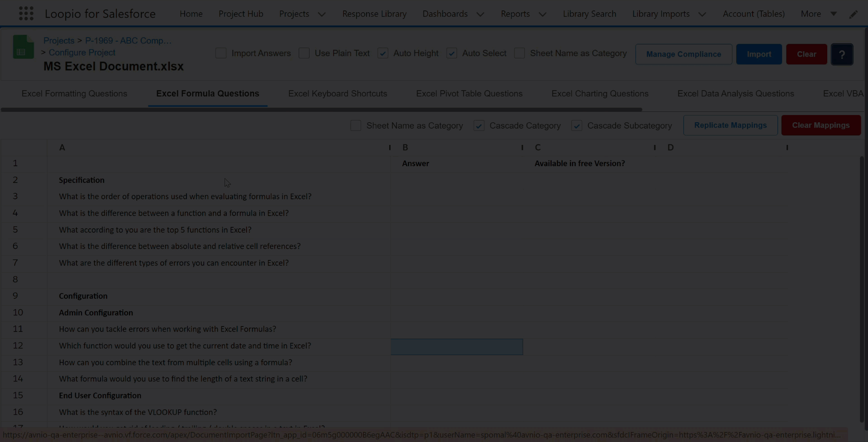
Task: Toggle the Use Plain Text checkbox
Action: click(304, 53)
